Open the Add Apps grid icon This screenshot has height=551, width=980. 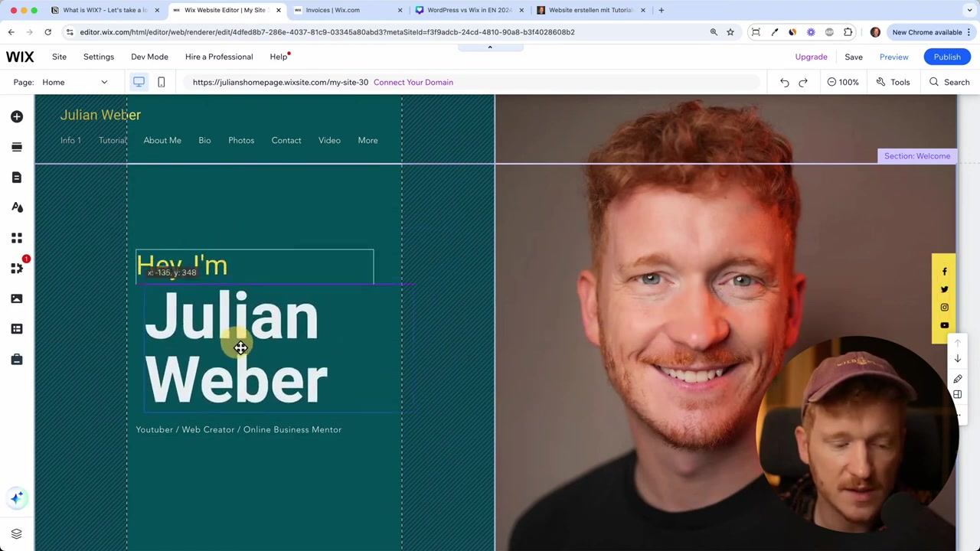(17, 238)
